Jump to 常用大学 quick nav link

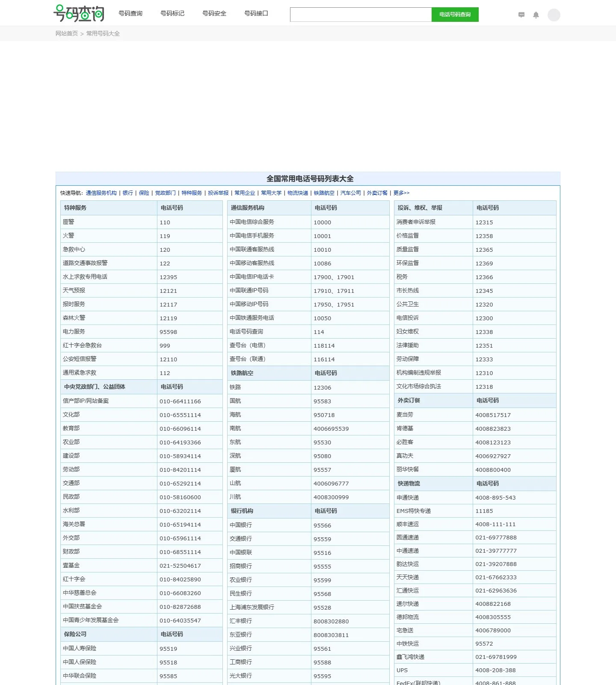click(x=271, y=193)
